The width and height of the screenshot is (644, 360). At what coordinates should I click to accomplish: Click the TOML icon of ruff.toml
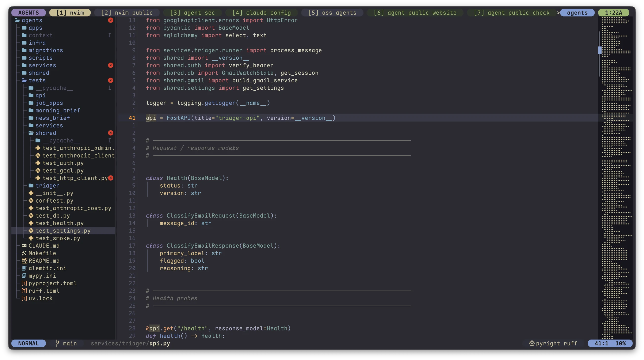24,291
